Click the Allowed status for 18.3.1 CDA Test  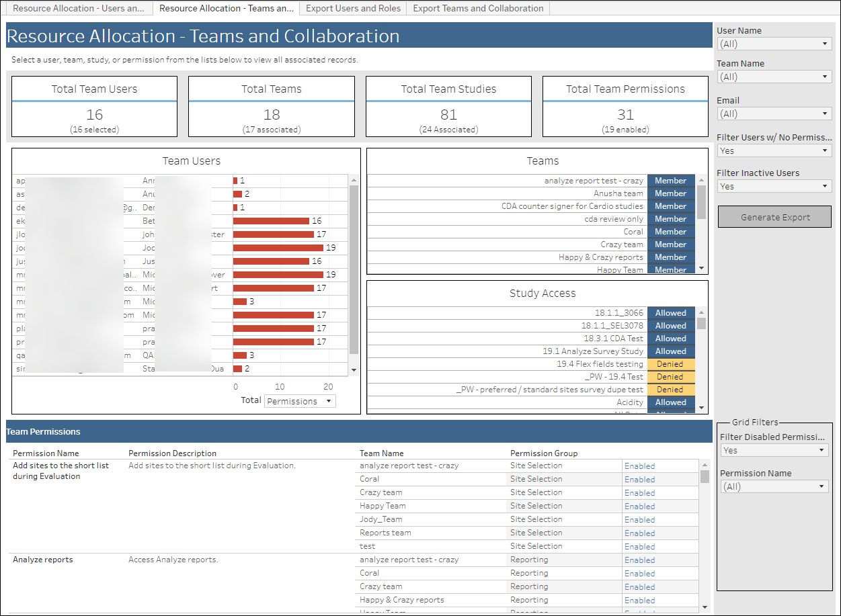click(x=670, y=338)
